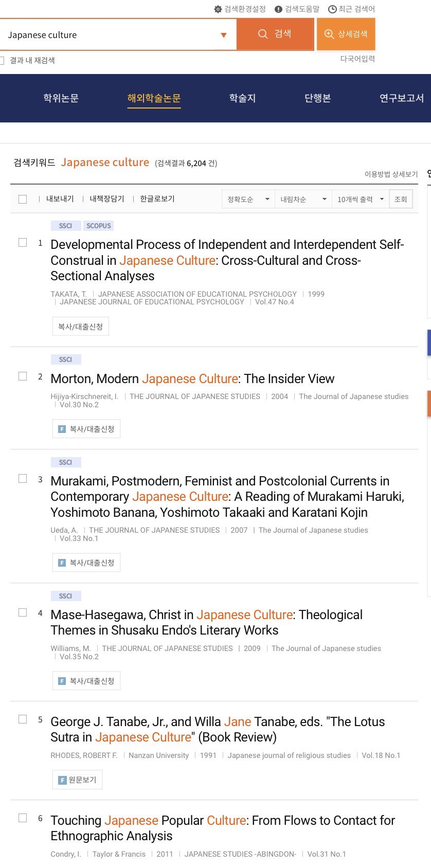Screen dimensions: 431x868
Task: Click file icon on result 2 copy/loan button
Action: [62, 429]
